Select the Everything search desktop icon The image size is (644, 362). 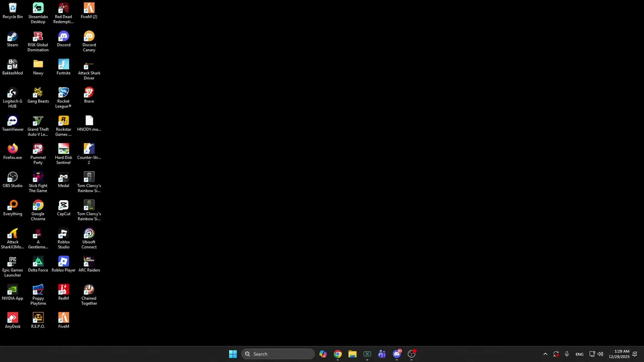[x=13, y=208]
